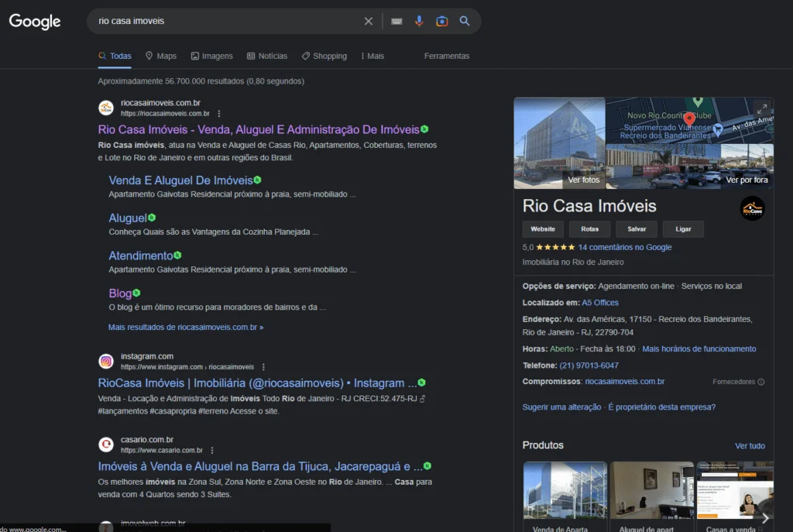Click green badge beside Venda E Aluguel De Imóveis

click(257, 180)
